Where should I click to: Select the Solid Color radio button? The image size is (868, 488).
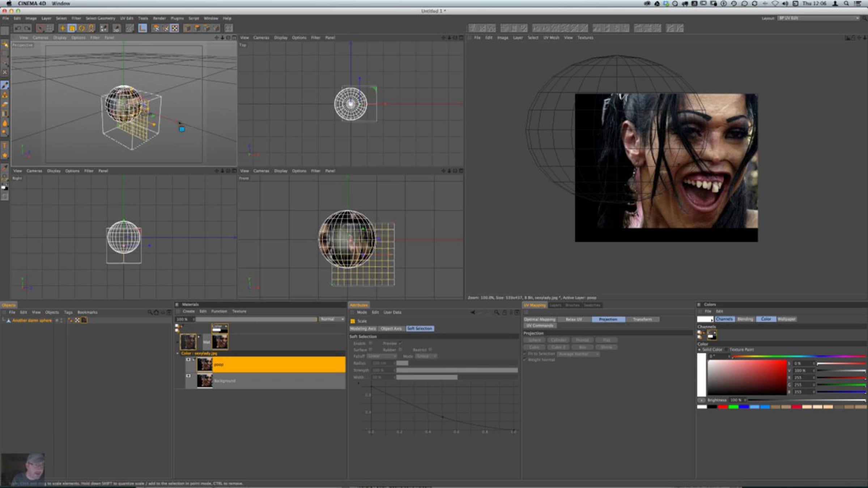pyautogui.click(x=699, y=350)
